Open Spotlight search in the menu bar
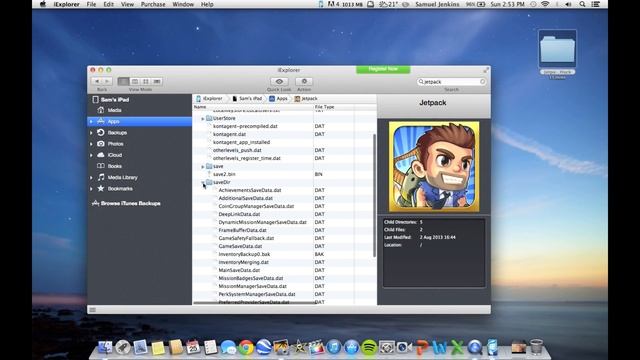Screen dimensions: 640x360 click(582, 4)
